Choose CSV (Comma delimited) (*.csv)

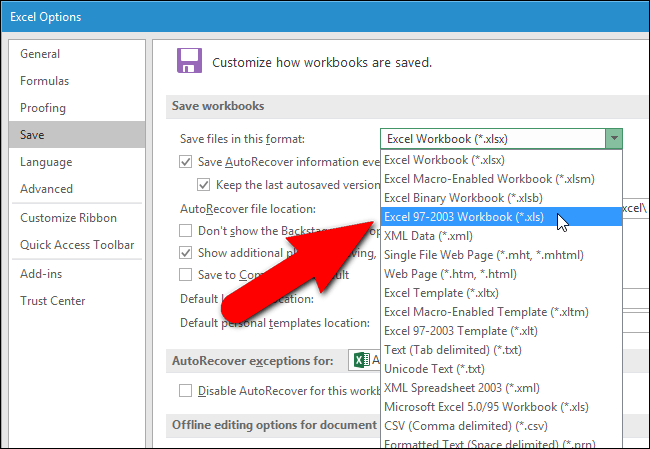(x=501, y=426)
